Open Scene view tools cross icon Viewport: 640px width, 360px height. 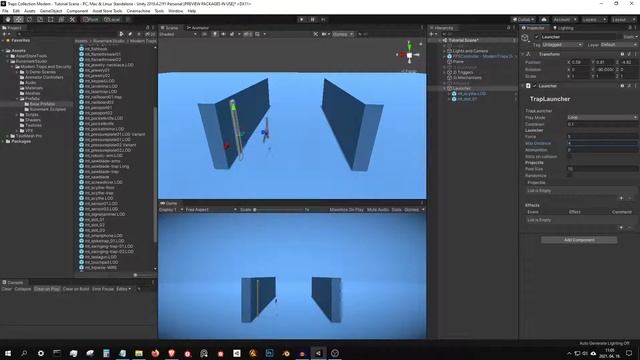316,34
